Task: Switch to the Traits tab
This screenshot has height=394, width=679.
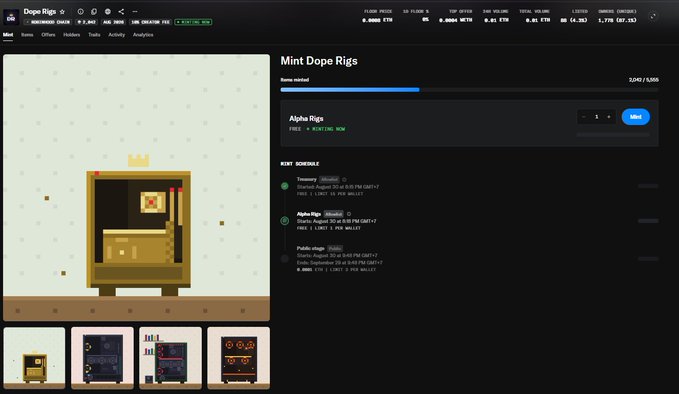Action: pyautogui.click(x=94, y=35)
